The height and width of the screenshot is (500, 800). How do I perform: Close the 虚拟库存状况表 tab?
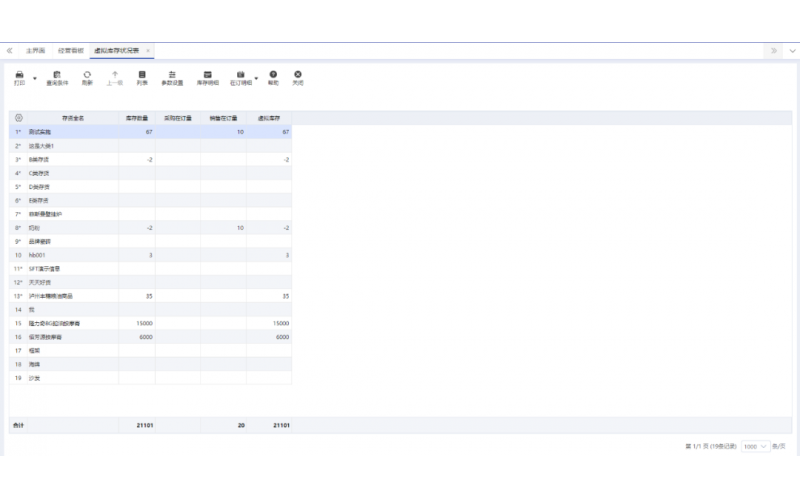coord(148,50)
